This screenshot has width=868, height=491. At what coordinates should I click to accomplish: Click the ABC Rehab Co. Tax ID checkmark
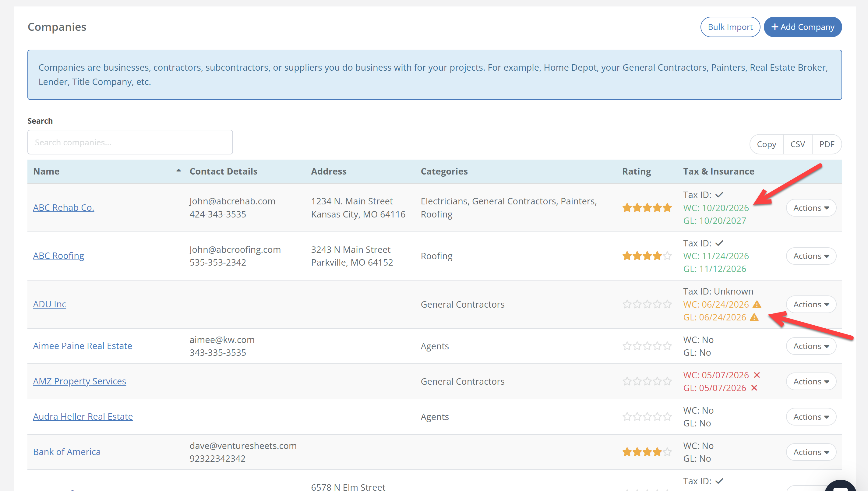coord(719,195)
